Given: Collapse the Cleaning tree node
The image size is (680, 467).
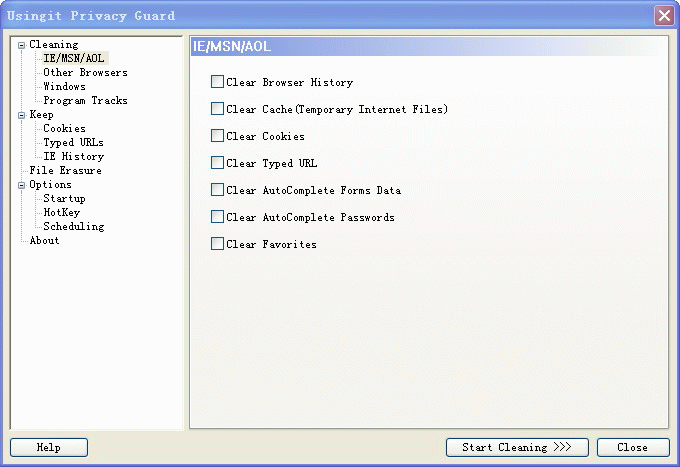Looking at the screenshot, I should pyautogui.click(x=21, y=45).
